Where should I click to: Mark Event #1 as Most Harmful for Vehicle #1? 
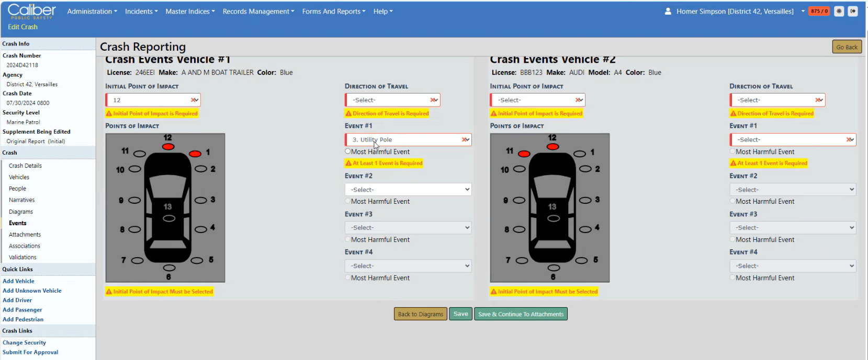pyautogui.click(x=348, y=152)
